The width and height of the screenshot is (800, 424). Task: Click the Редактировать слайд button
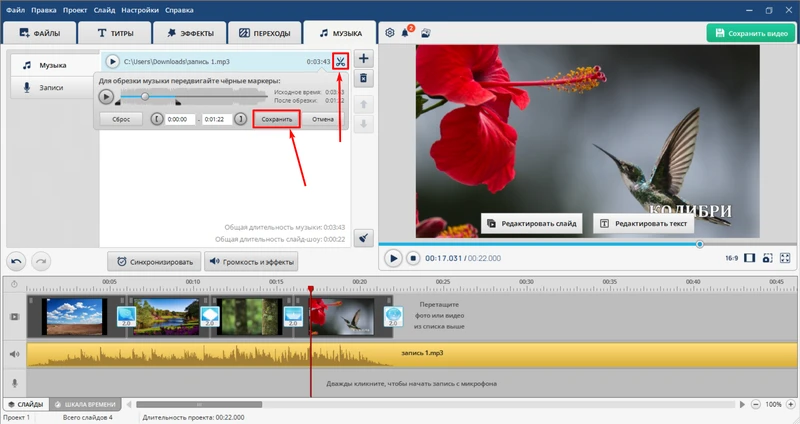tap(532, 223)
